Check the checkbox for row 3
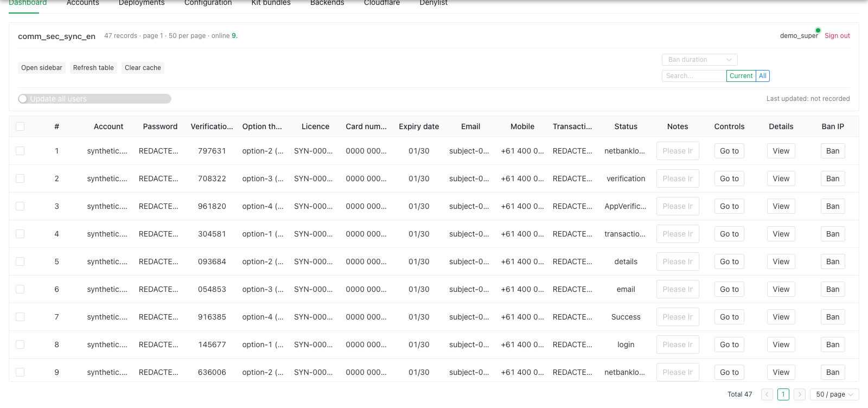 point(20,206)
